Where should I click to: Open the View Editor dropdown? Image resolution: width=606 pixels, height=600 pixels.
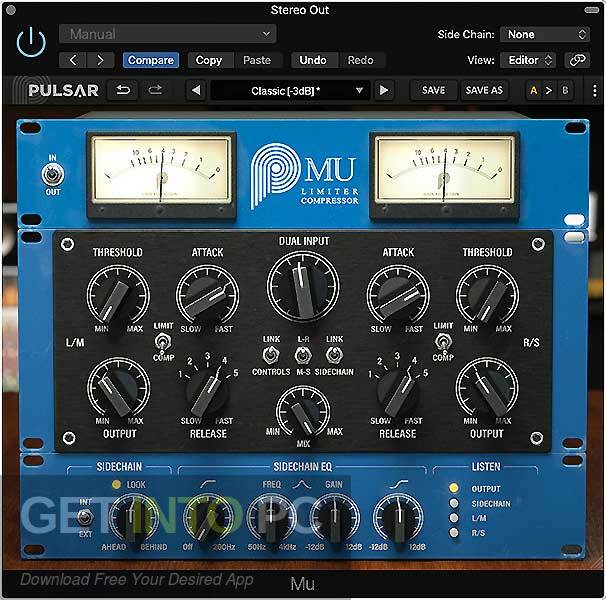click(x=528, y=60)
